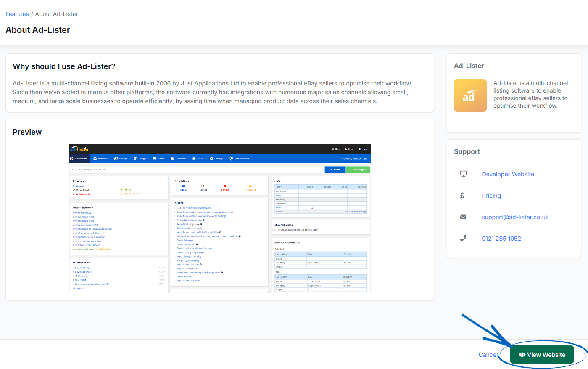Click the Cancel link
The width and height of the screenshot is (588, 369).
pos(488,355)
